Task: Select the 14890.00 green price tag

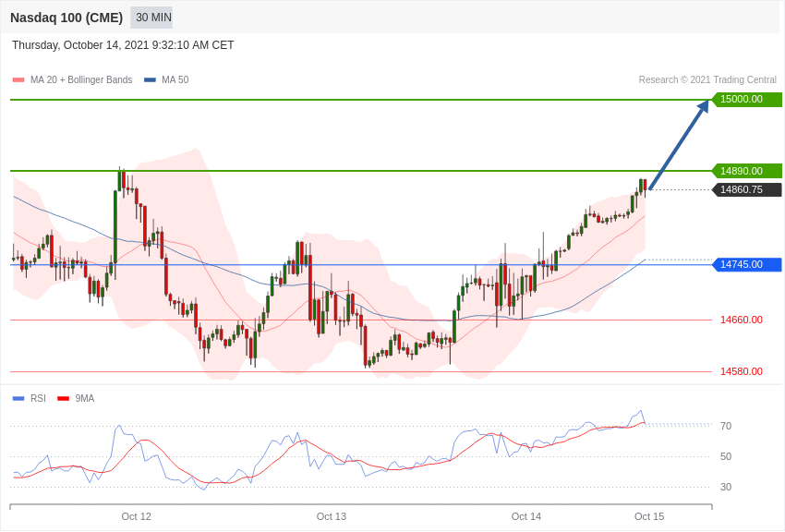Action: 746,171
